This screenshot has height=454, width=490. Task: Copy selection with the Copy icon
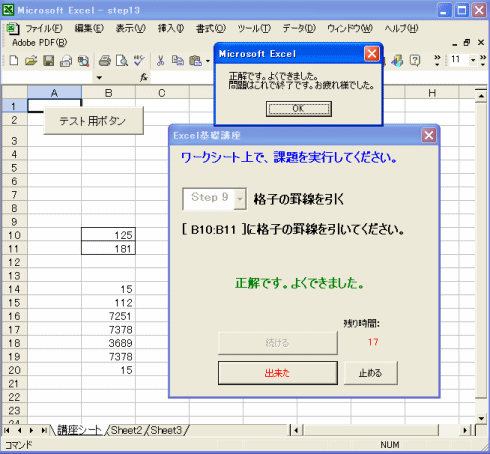[x=178, y=61]
